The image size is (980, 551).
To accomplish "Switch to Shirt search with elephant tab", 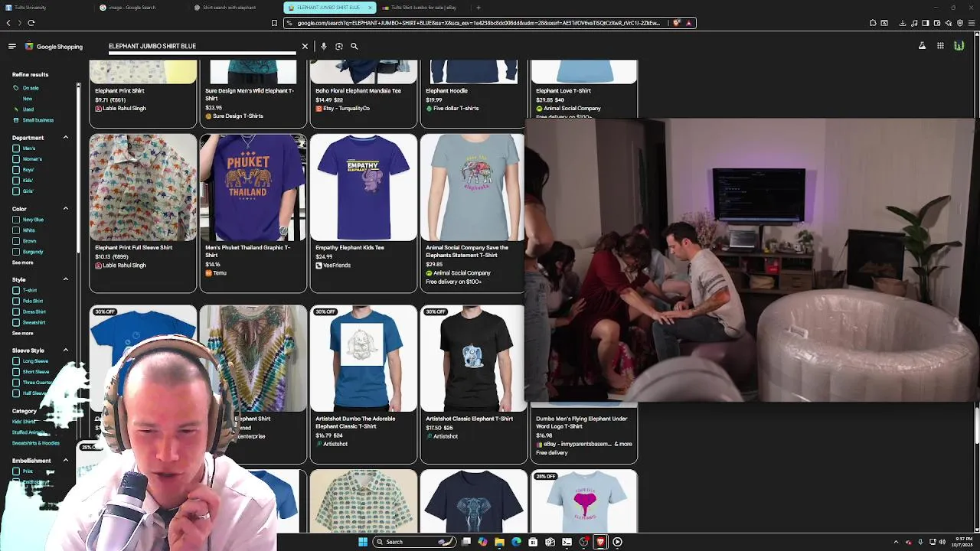I will click(x=236, y=8).
